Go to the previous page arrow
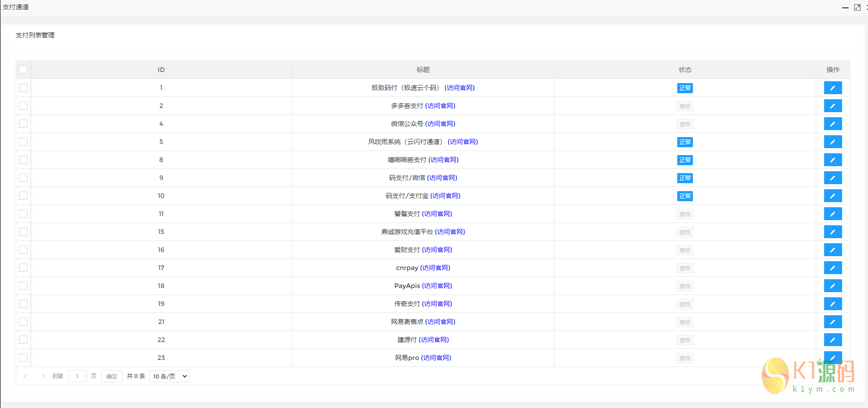Viewport: 868px width, 408px height. click(26, 376)
